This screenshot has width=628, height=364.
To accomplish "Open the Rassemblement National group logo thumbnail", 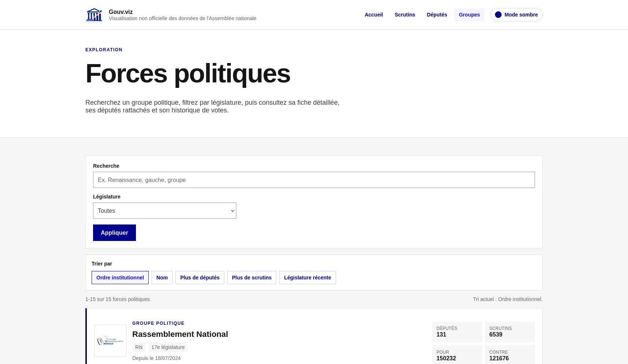I will coord(110,341).
